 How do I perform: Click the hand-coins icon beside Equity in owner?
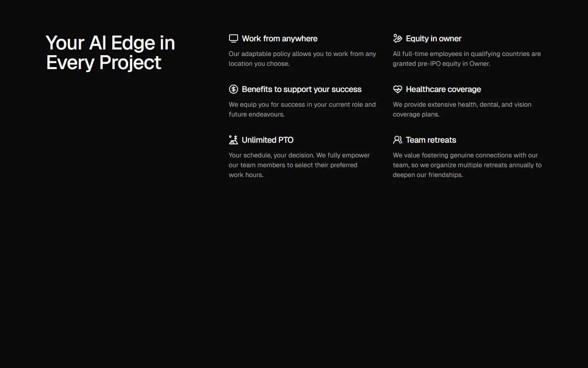[397, 38]
